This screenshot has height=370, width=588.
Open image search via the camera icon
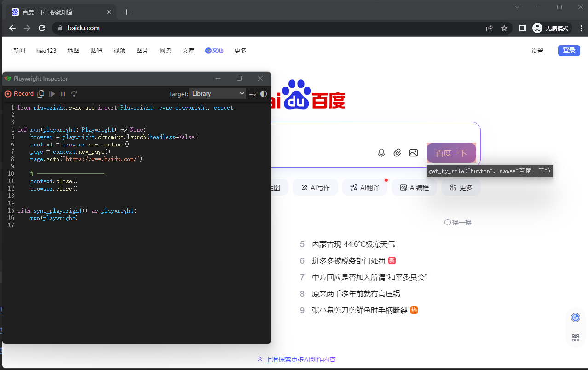414,152
